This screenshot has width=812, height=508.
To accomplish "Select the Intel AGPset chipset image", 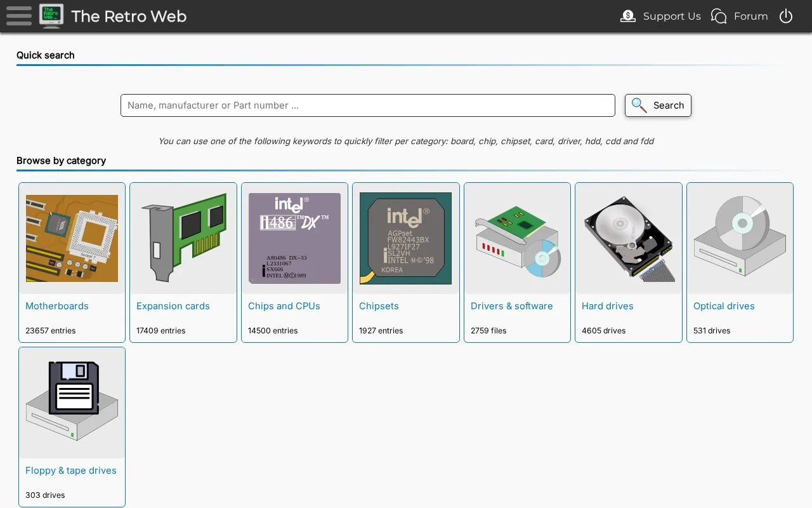I will pyautogui.click(x=405, y=238).
